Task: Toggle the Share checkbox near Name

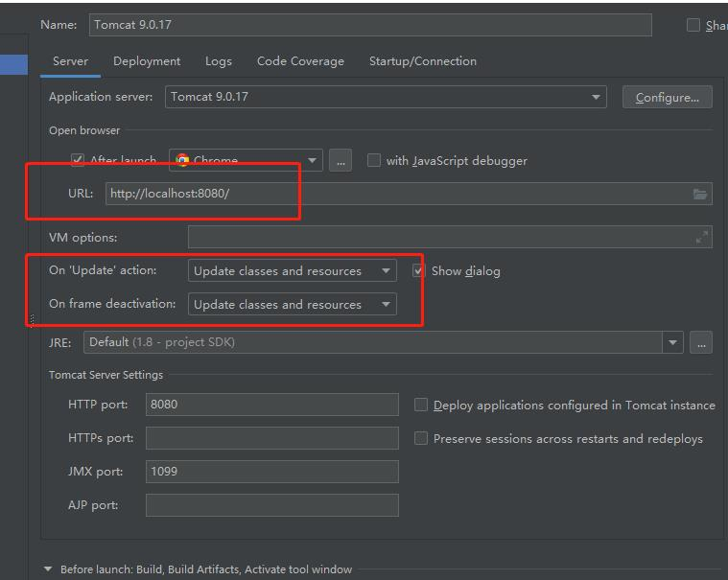Action: tap(693, 25)
